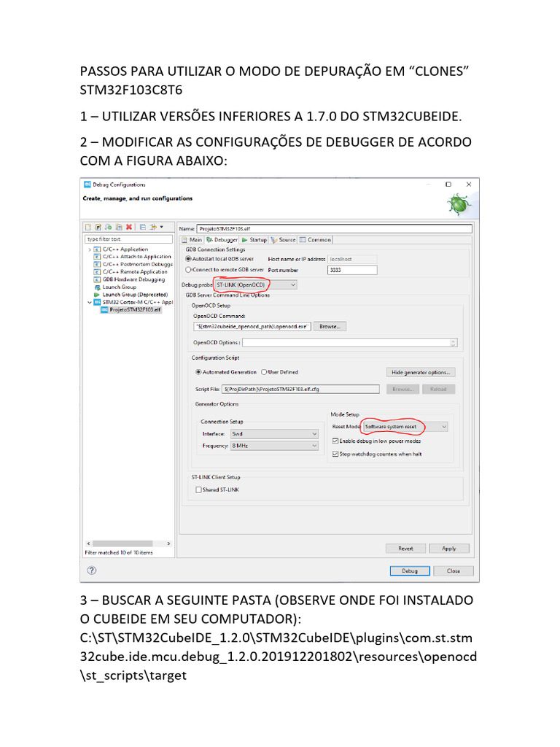Click the green bug debug icon
560x747 pixels.
[x=459, y=204]
